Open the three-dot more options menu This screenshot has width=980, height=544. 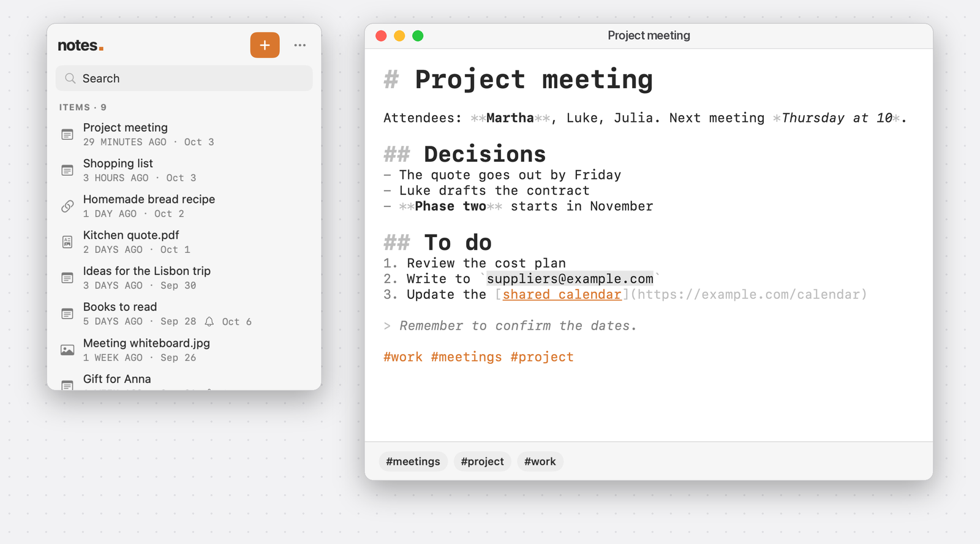(300, 45)
